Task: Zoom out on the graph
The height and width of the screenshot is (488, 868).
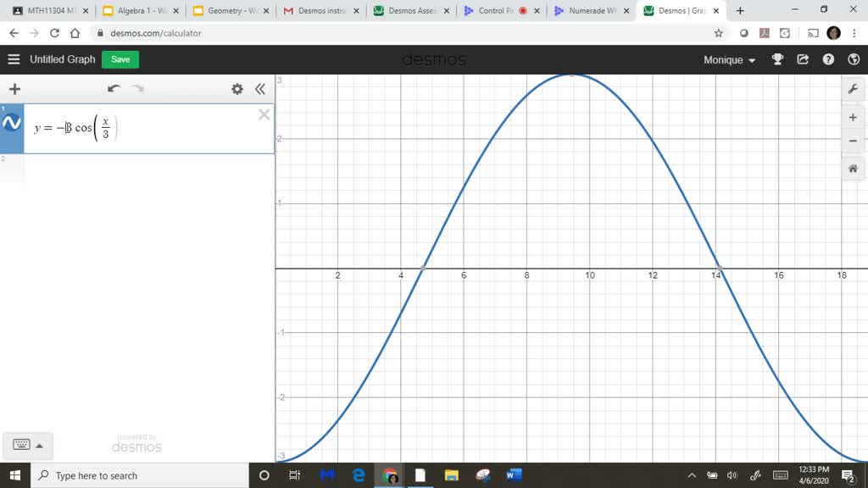Action: pyautogui.click(x=853, y=141)
